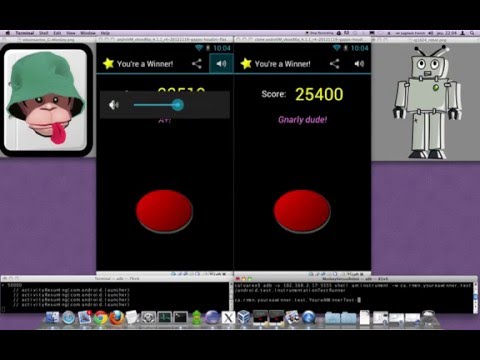480x360 pixels.
Task: Tap the volume icon in left emulator toolbar
Action: pos(221,64)
